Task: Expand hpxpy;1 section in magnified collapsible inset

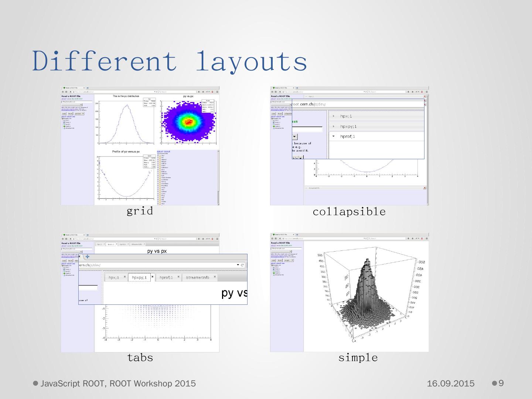Action: [376, 126]
